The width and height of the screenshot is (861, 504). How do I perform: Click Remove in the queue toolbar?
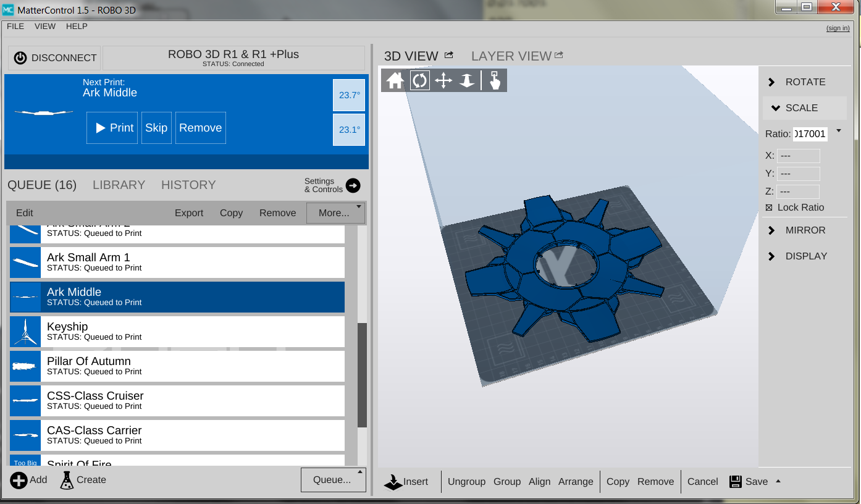[x=278, y=213]
